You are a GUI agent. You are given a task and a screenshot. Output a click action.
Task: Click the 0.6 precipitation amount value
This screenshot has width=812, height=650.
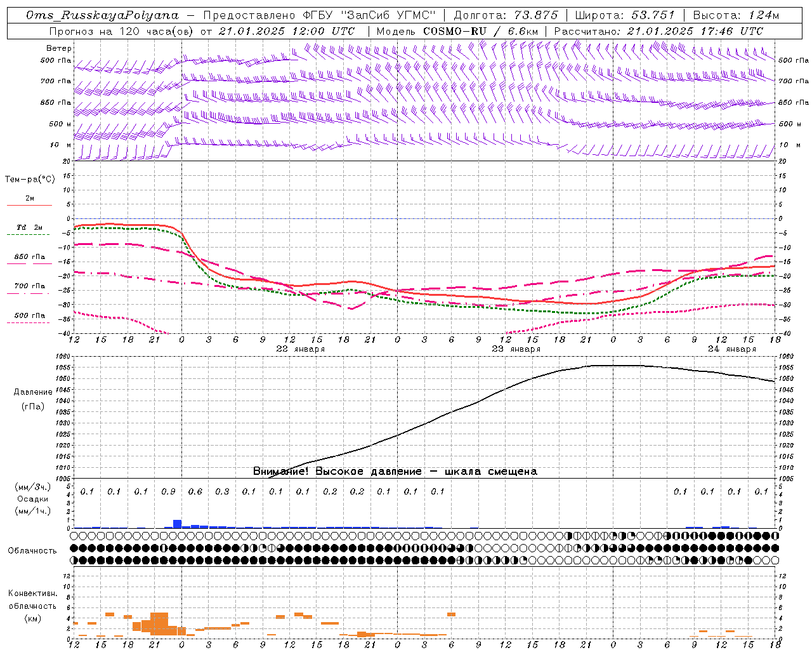point(195,491)
